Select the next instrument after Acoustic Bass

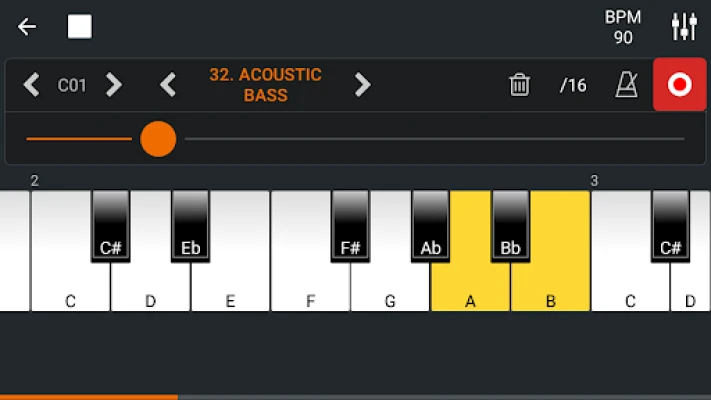[362, 85]
